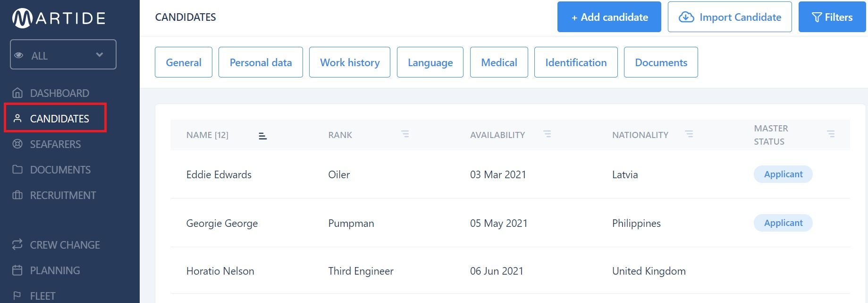The image size is (868, 303).
Task: Click the Import Candidate button
Action: point(730,17)
